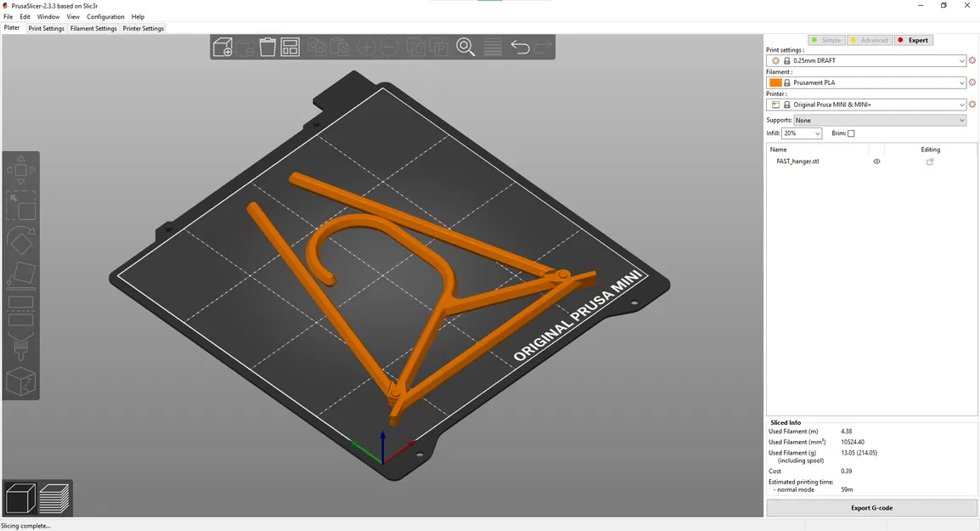Image resolution: width=980 pixels, height=531 pixels.
Task: Click the Redo arrow icon
Action: pos(544,47)
